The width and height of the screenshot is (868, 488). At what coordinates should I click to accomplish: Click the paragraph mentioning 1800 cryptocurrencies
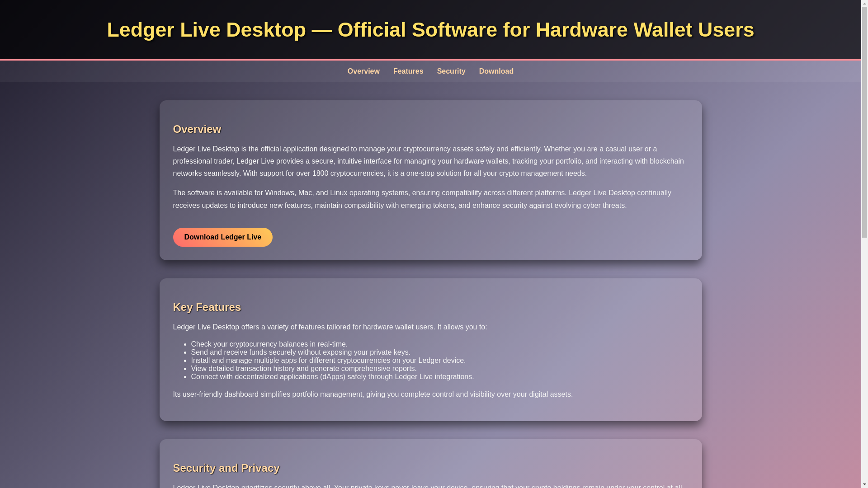[428, 161]
